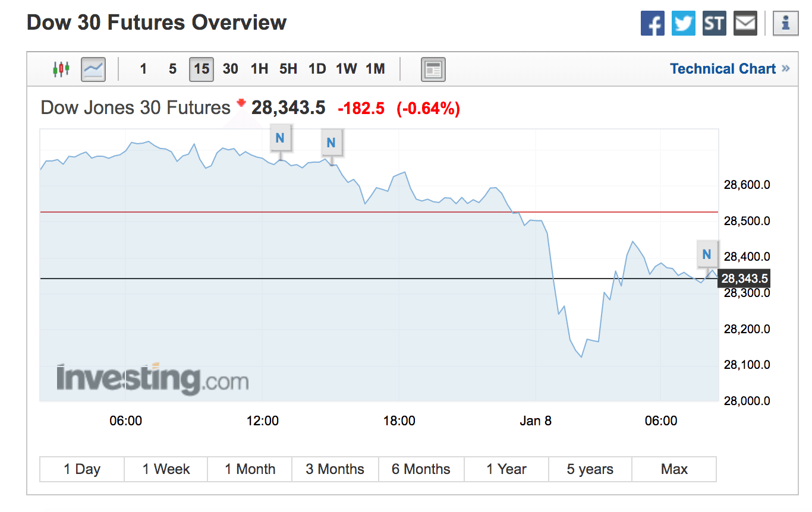Choose the 5 years range
812x512 pixels.
[590, 469]
